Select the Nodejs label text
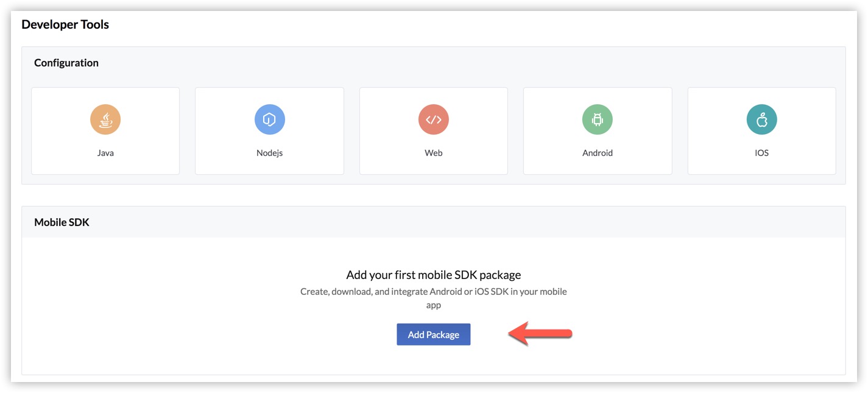This screenshot has height=393, width=868. pos(269,153)
